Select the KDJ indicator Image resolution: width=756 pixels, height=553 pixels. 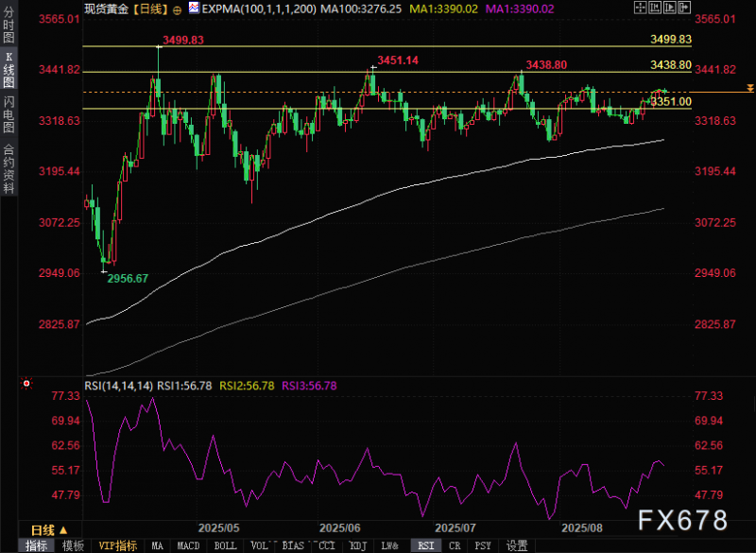[x=358, y=545]
